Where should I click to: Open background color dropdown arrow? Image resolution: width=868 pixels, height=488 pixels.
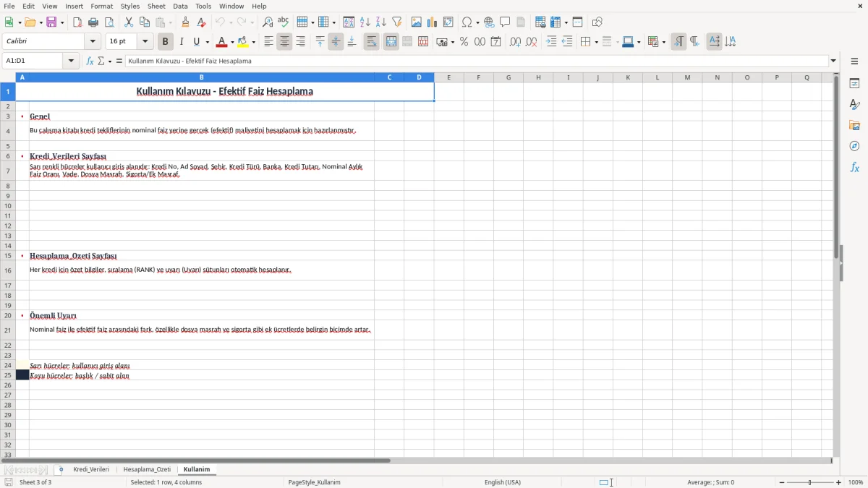(253, 42)
